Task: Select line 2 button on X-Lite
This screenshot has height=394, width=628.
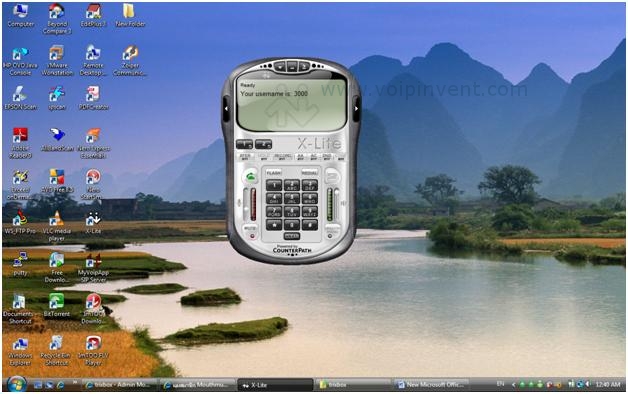Action: click(x=263, y=144)
